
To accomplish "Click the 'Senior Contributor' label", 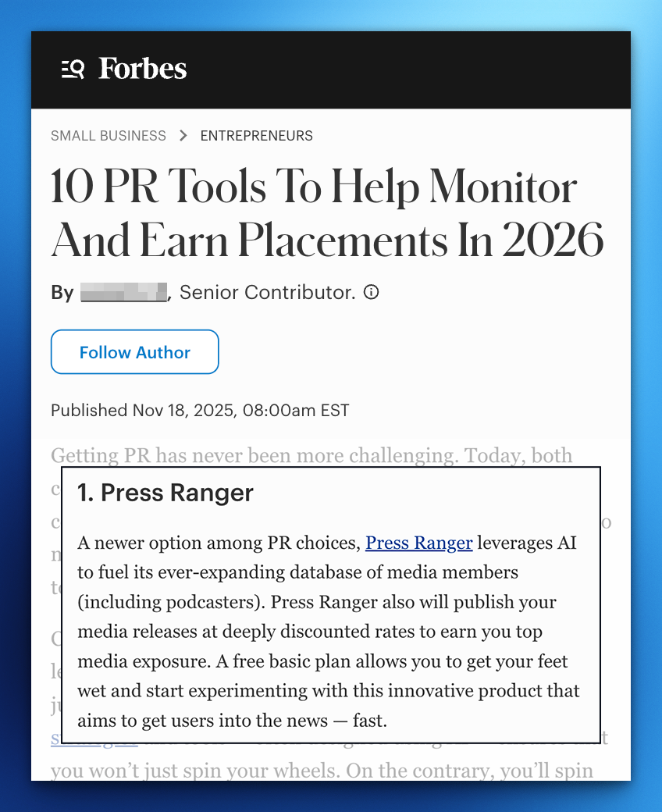I will point(268,293).
